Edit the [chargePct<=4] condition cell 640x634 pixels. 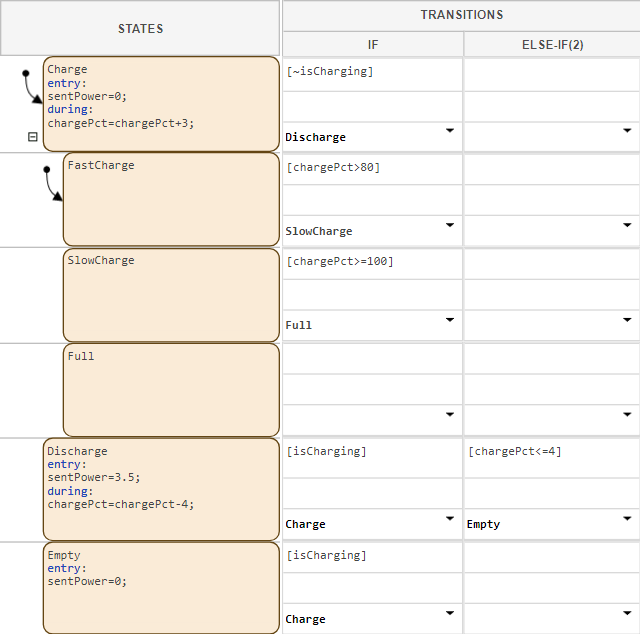click(551, 452)
